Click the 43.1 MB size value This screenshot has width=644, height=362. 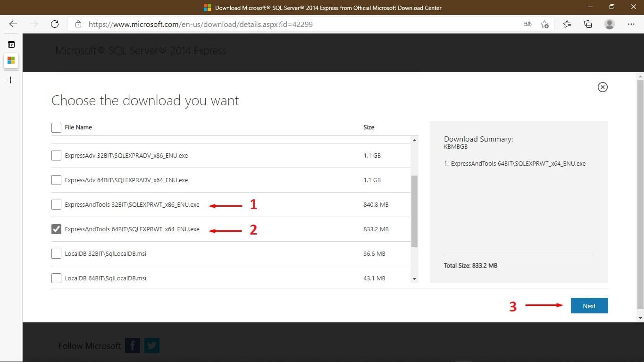tap(374, 278)
